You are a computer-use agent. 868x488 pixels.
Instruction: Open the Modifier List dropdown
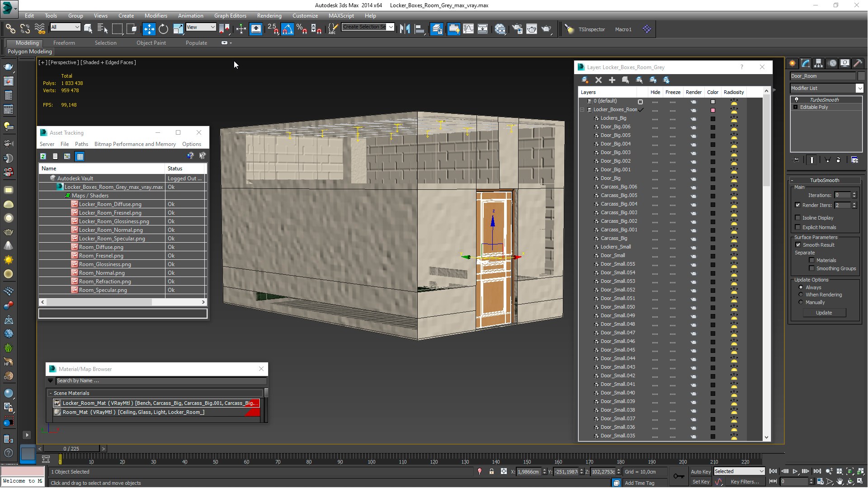click(827, 88)
